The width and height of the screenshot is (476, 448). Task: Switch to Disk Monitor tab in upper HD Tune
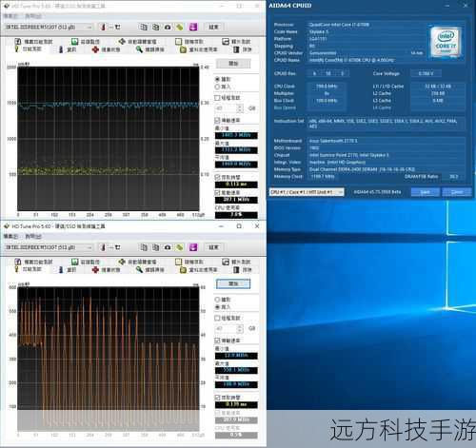pos(86,42)
